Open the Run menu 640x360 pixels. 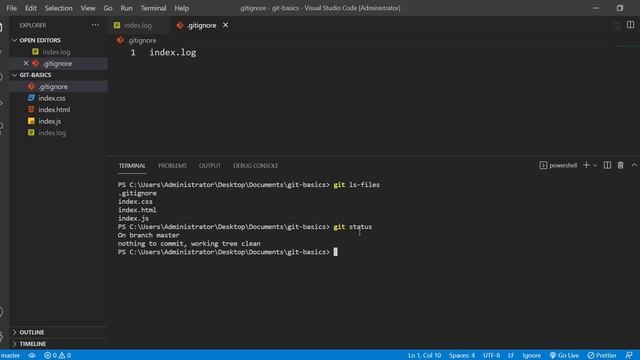[x=126, y=8]
